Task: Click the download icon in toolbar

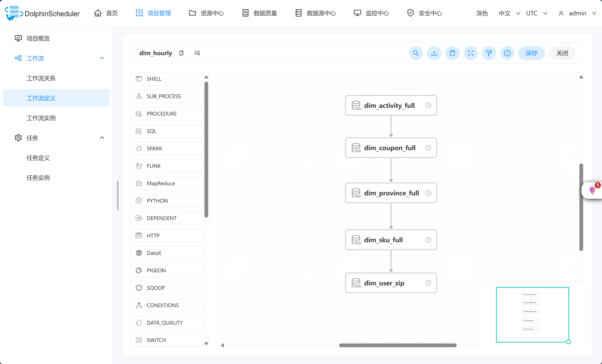Action: (x=434, y=53)
